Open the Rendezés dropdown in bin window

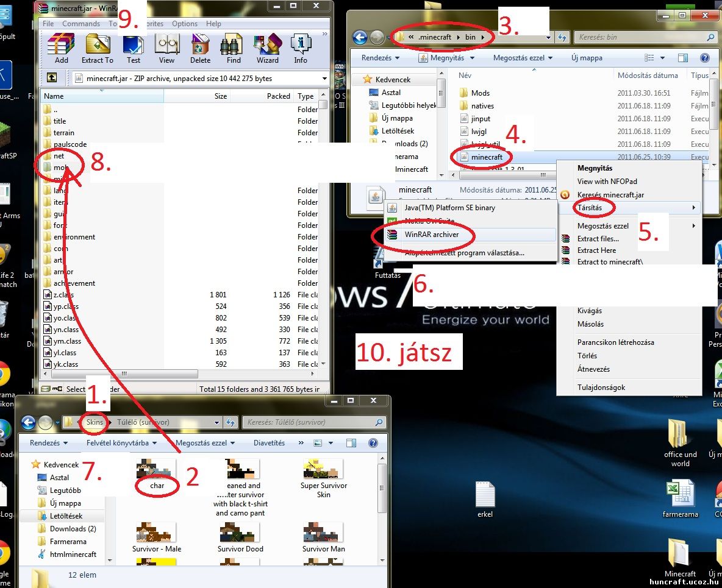(x=381, y=57)
